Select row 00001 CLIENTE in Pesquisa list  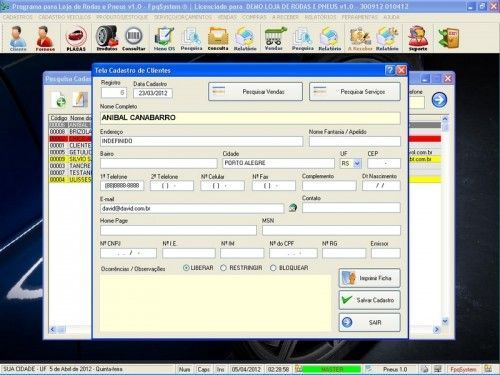coord(71,145)
